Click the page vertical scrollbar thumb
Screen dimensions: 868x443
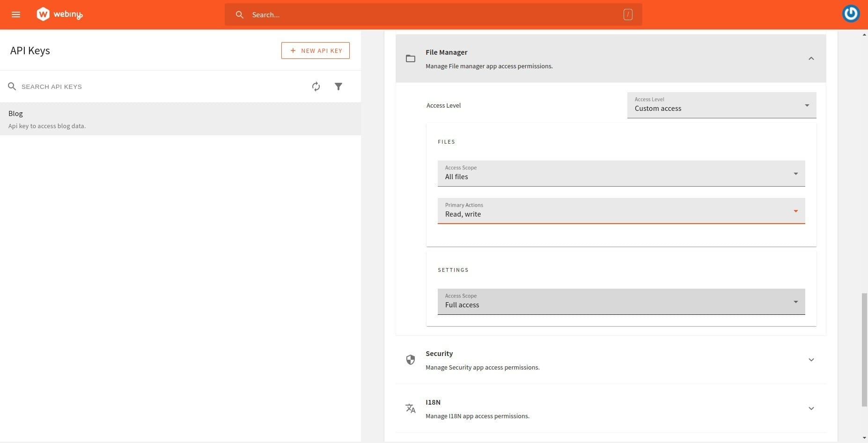864,350
